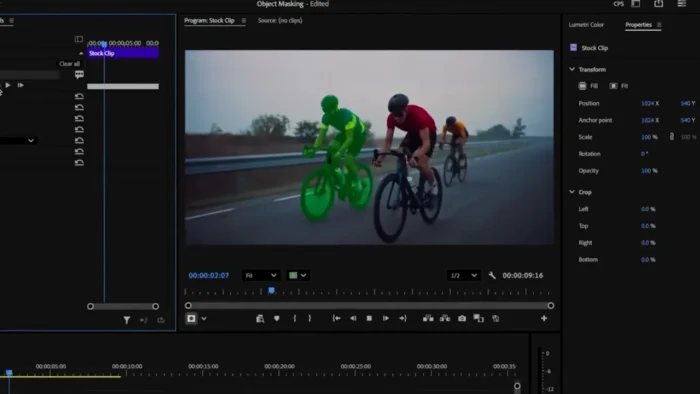The height and width of the screenshot is (394, 700).
Task: Open the green mask overlay color dropdown
Action: pyautogui.click(x=298, y=275)
